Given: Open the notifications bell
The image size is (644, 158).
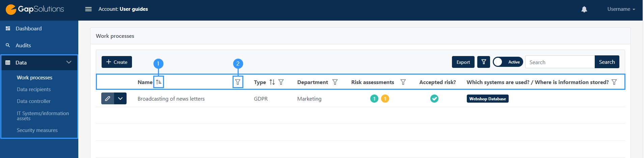Looking at the screenshot, I should (x=584, y=9).
